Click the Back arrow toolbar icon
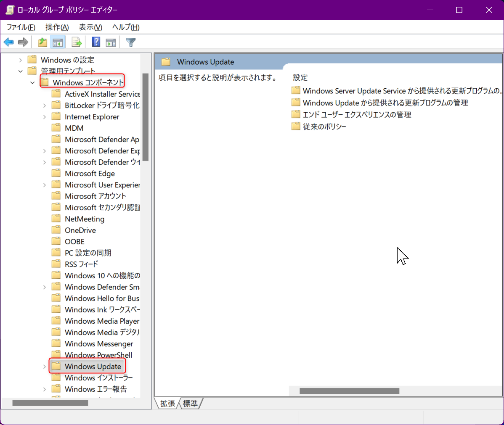This screenshot has height=425, width=504. coord(9,42)
